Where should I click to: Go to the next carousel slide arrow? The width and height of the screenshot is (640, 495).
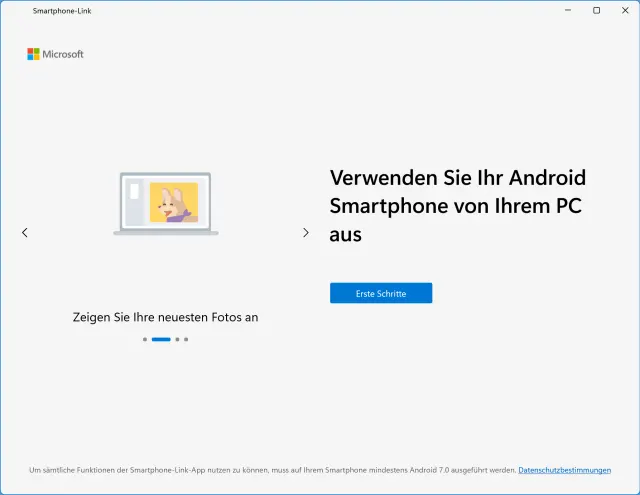(x=306, y=233)
